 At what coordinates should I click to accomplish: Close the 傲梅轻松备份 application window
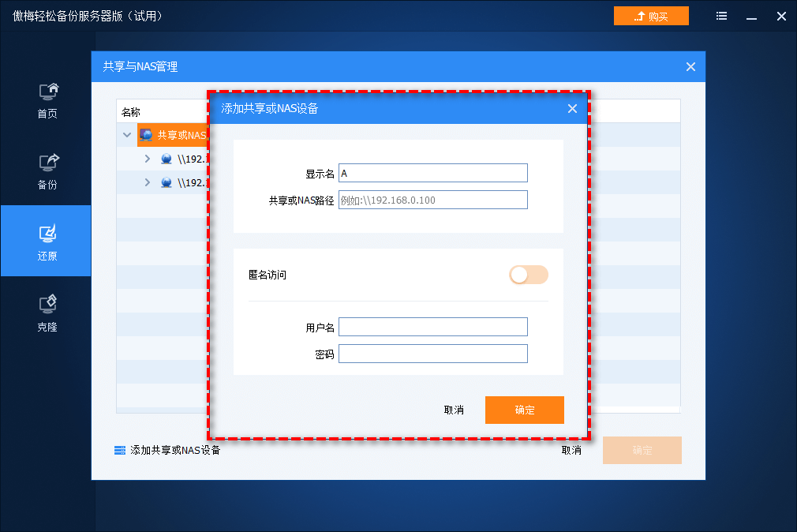point(782,17)
